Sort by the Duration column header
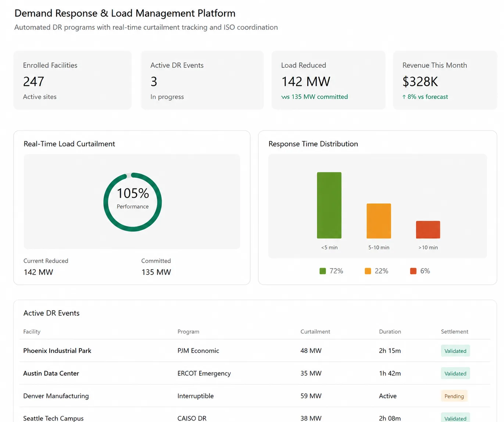The height and width of the screenshot is (422, 504). tap(390, 332)
